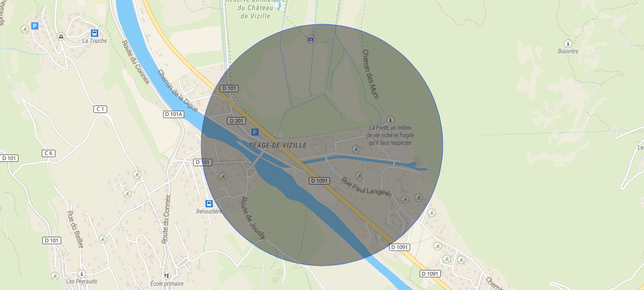Select the Rue Paul Langevin street label
This screenshot has width=644, height=290.
click(366, 187)
